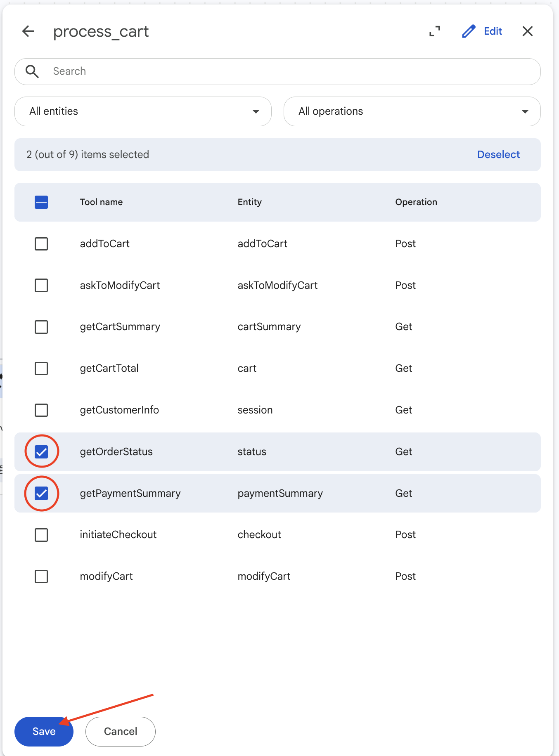
Task: Click the cart entity cell
Action: click(x=247, y=369)
